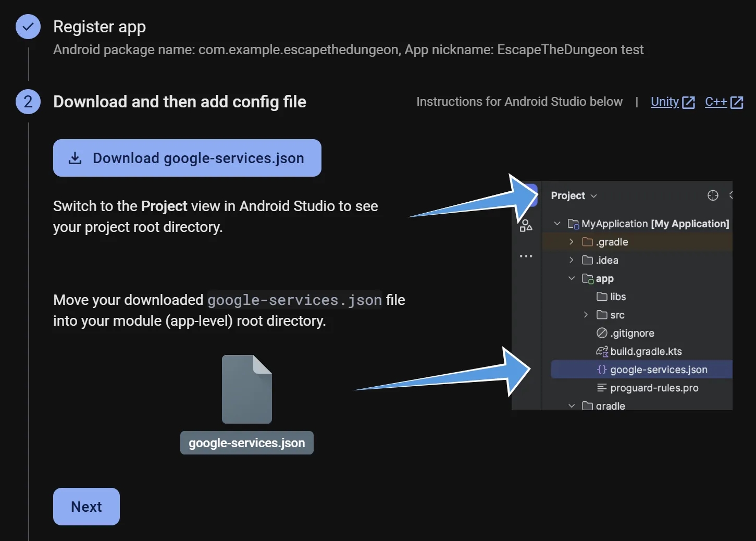Click the inline google-services.json code text
This screenshot has height=541, width=756.
(295, 300)
